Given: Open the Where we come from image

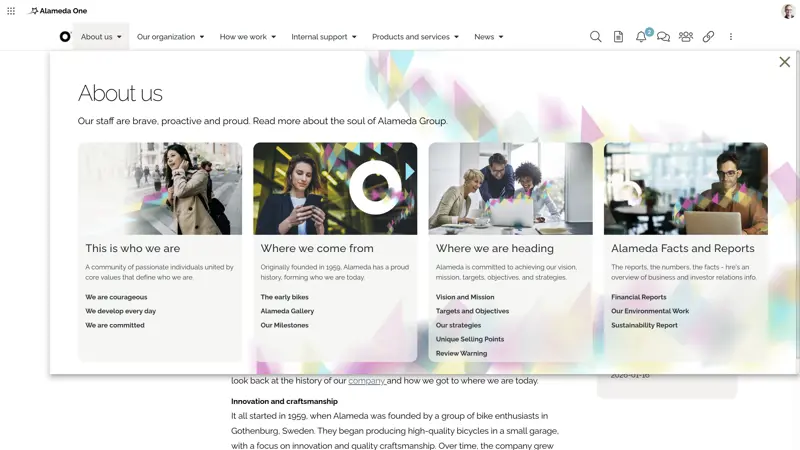Looking at the screenshot, I should 335,189.
